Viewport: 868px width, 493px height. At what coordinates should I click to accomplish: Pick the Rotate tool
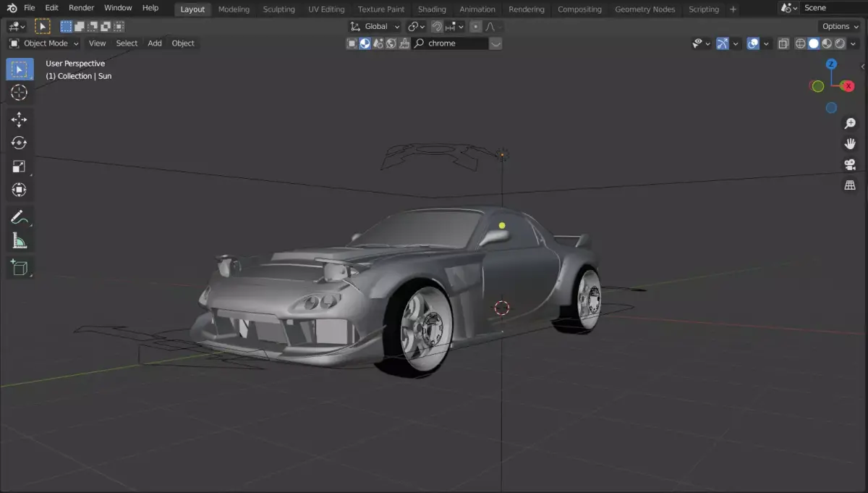click(x=20, y=143)
